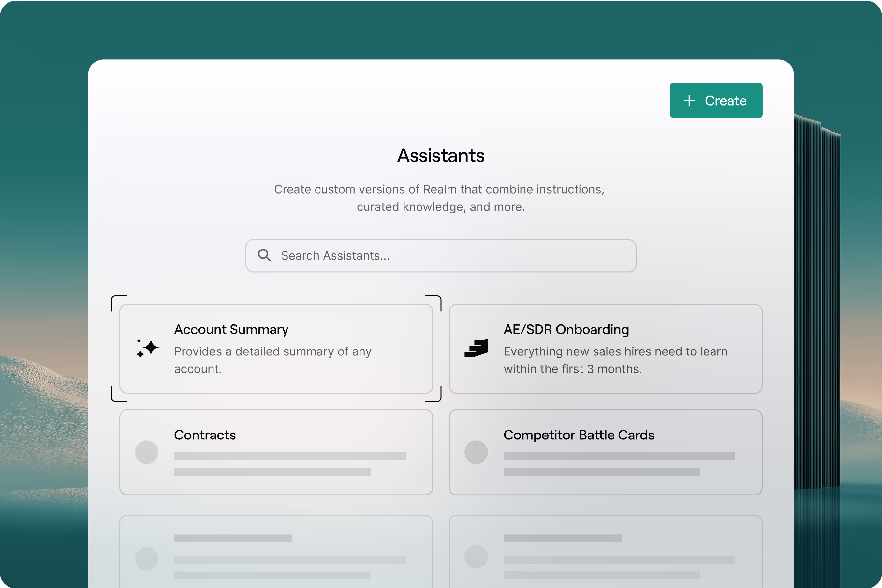Click the magnifying glass search icon
The width and height of the screenshot is (882, 588).
264,255
